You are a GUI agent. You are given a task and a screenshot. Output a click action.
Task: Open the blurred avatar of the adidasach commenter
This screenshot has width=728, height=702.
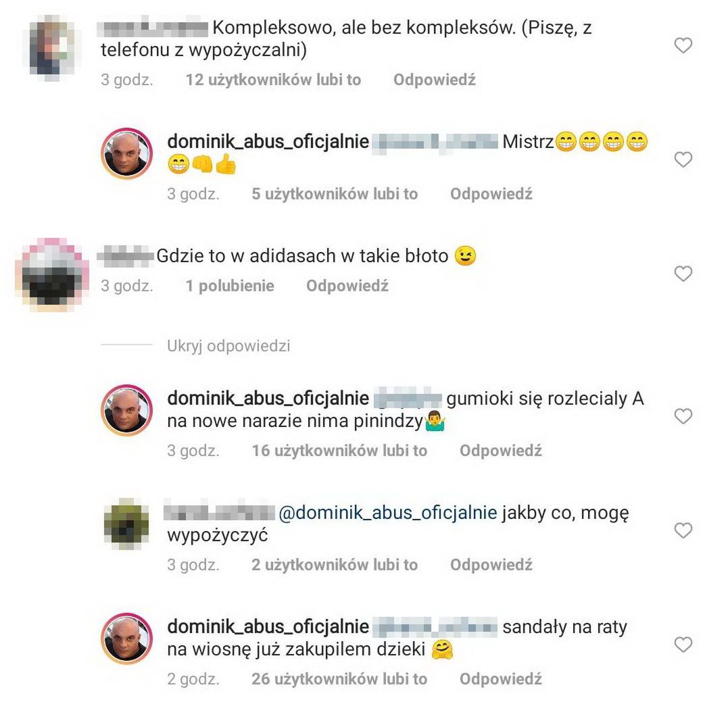coord(52,274)
